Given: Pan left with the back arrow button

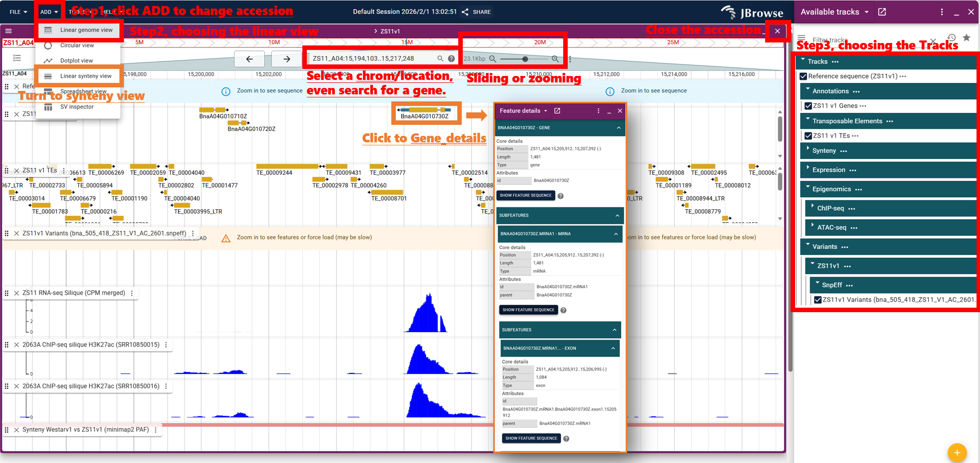Looking at the screenshot, I should click(249, 59).
